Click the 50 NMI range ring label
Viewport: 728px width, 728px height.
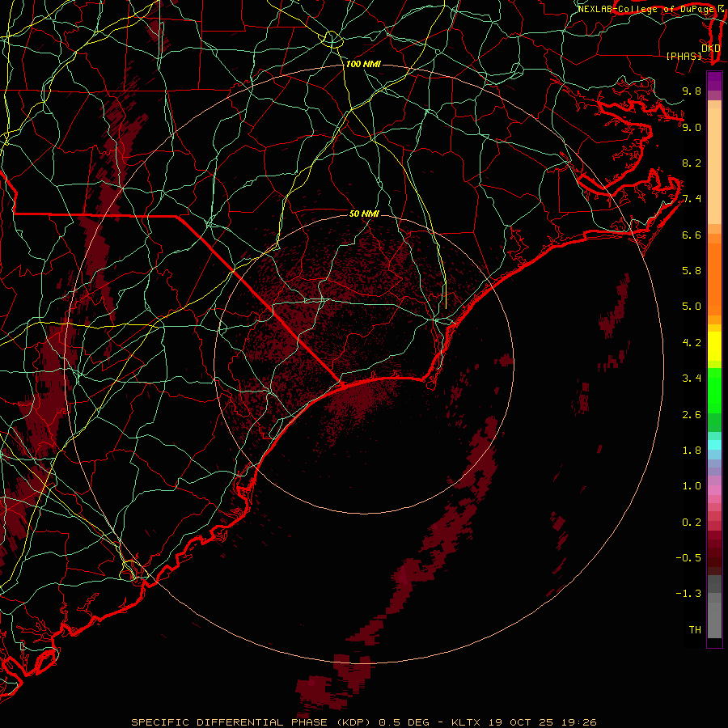point(364,214)
